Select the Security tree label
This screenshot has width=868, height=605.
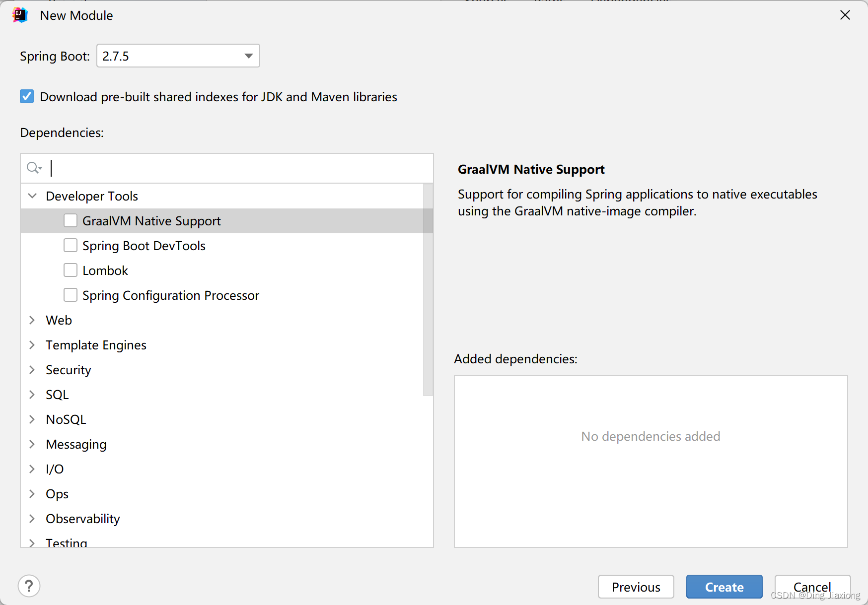pyautogui.click(x=69, y=370)
